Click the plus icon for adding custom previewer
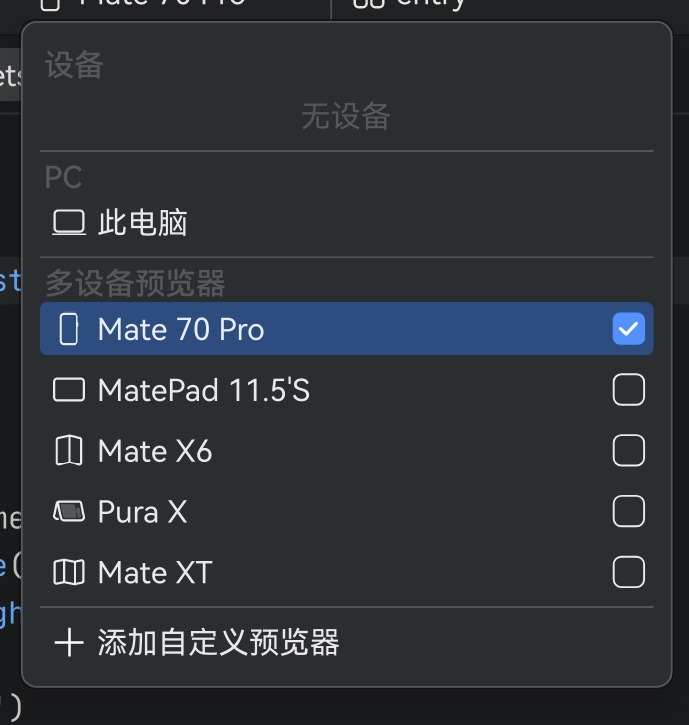 69,642
